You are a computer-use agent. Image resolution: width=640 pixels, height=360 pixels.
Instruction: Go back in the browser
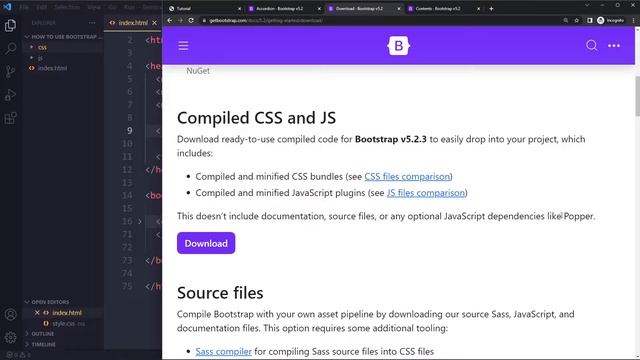click(x=170, y=20)
